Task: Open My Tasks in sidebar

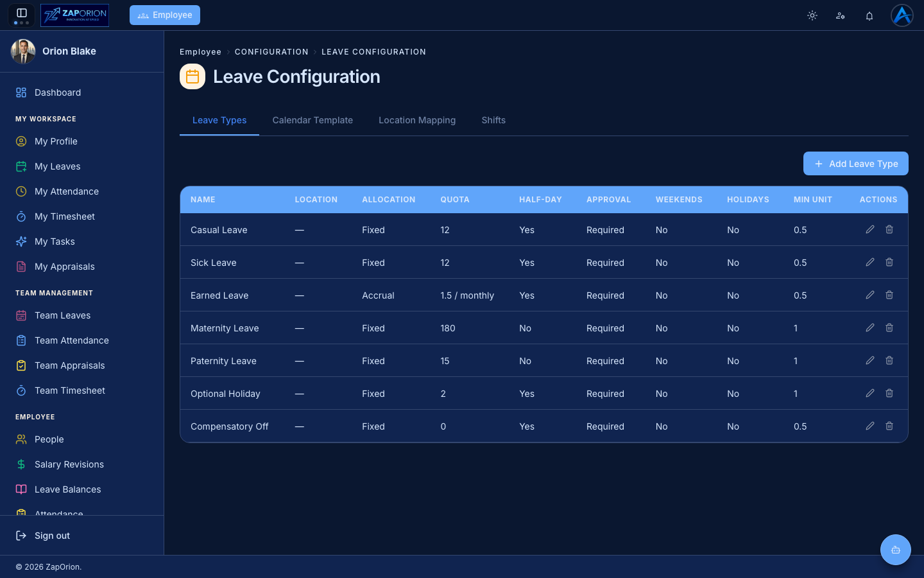Action: (x=82, y=241)
